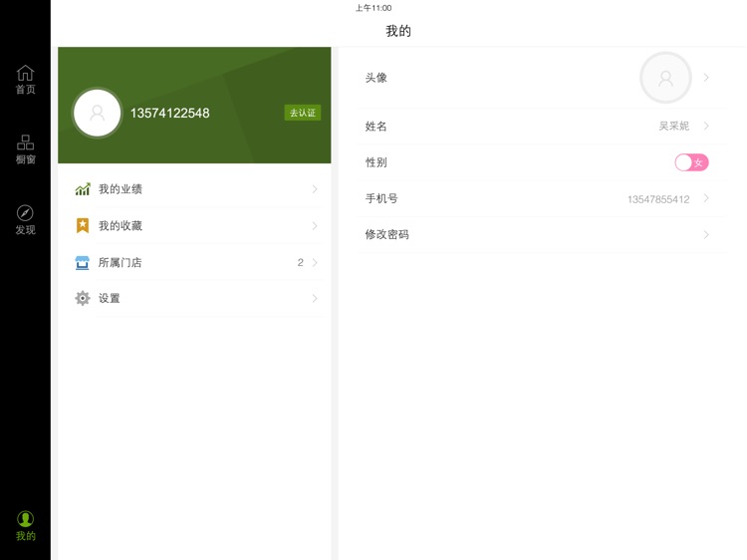Viewport: 747px width, 560px height.
Task: Tap the avatar on the green banner
Action: tap(98, 113)
